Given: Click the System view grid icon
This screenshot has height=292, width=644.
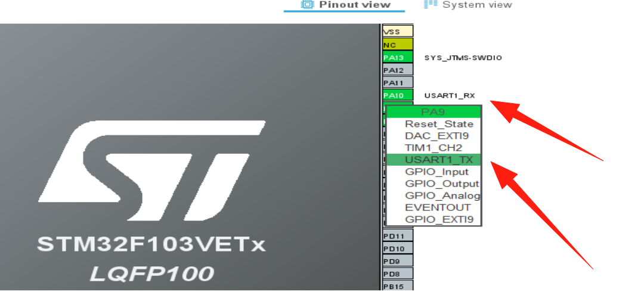Looking at the screenshot, I should [431, 4].
